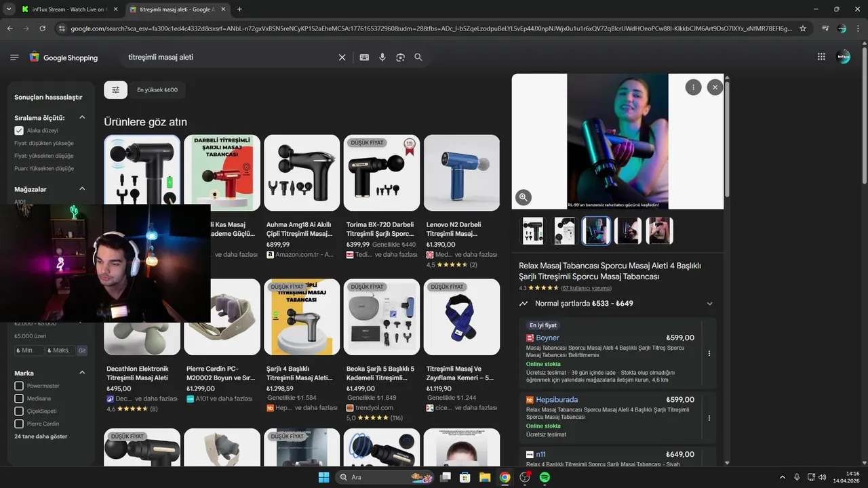This screenshot has height=488, width=868.
Task: Open the Google account avatar menu
Action: tap(844, 57)
